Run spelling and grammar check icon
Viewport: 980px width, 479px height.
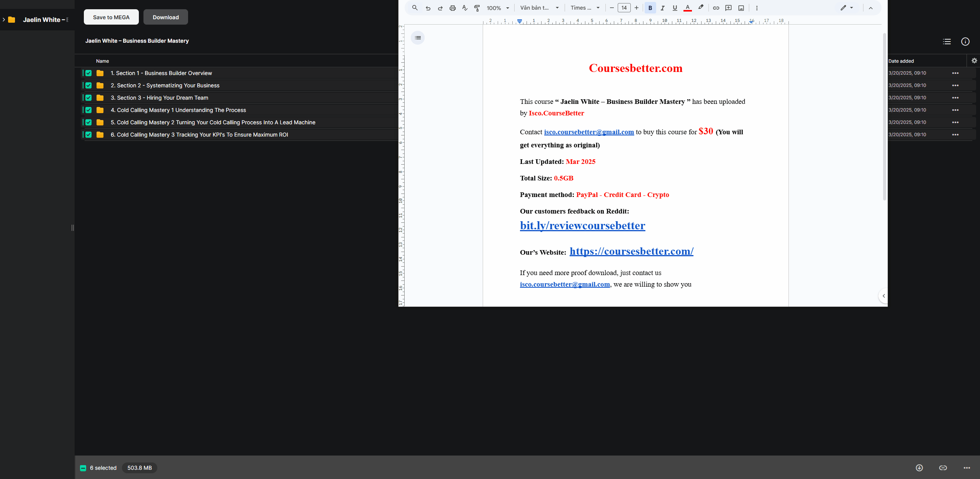pyautogui.click(x=465, y=8)
